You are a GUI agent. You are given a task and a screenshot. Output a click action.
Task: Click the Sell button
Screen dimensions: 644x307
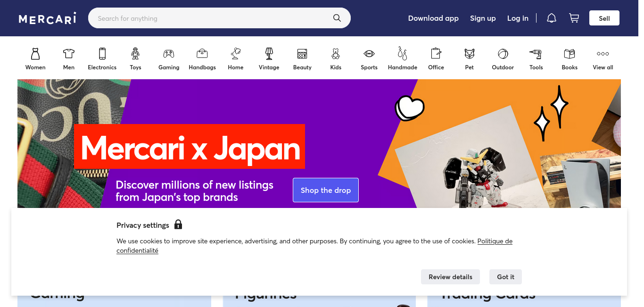604,18
